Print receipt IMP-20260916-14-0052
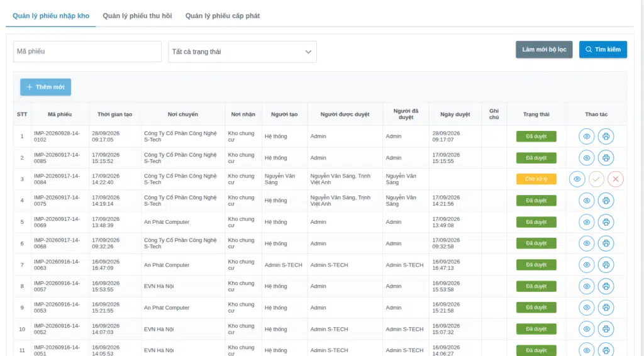This screenshot has width=644, height=356. coord(606,329)
